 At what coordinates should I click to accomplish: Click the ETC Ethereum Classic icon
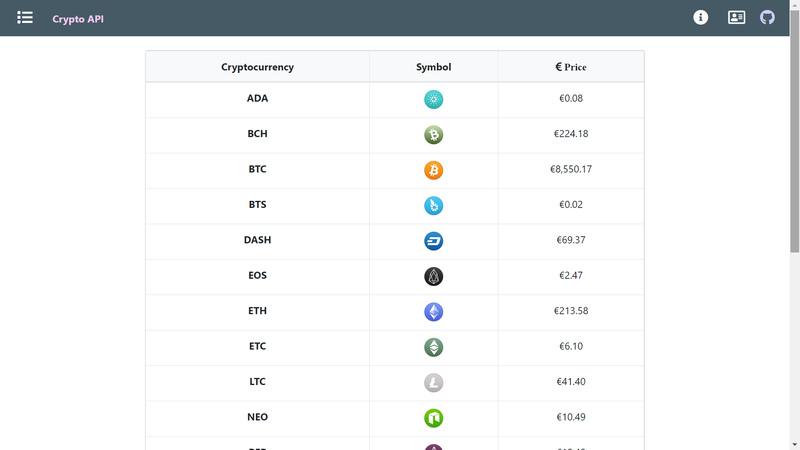point(434,347)
